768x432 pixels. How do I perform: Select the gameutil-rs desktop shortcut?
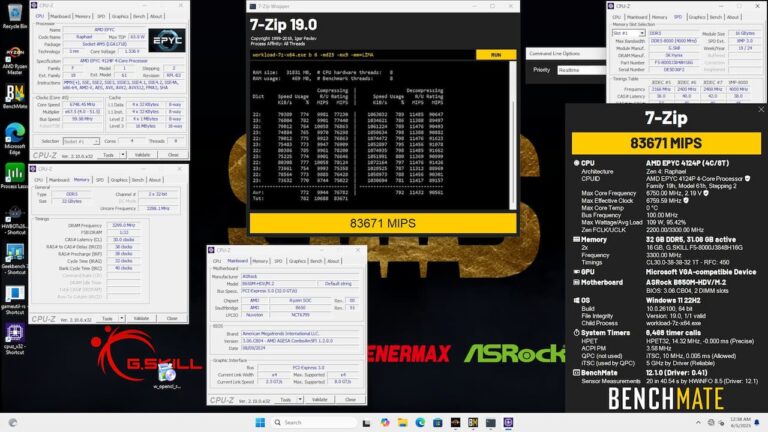(x=15, y=300)
